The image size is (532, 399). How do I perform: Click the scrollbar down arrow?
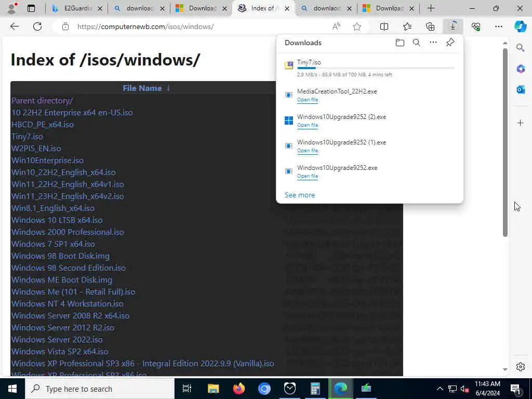[x=505, y=369]
